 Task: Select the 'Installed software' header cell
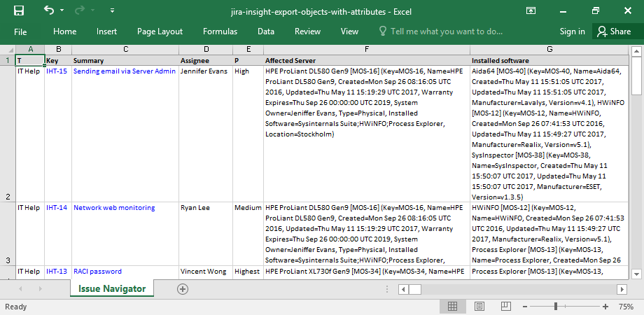click(x=549, y=60)
